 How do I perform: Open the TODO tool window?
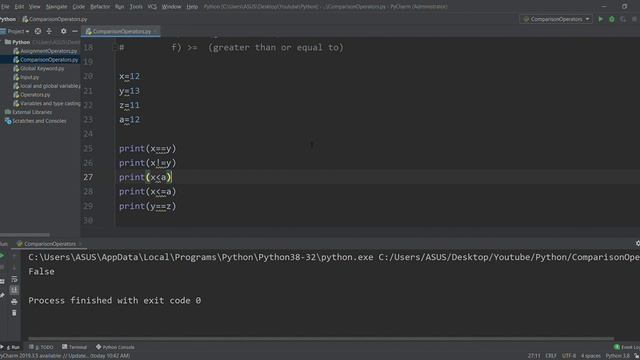(41, 347)
